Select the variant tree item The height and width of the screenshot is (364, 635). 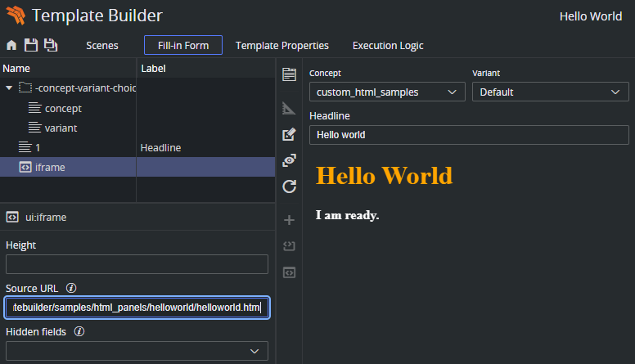coord(61,128)
